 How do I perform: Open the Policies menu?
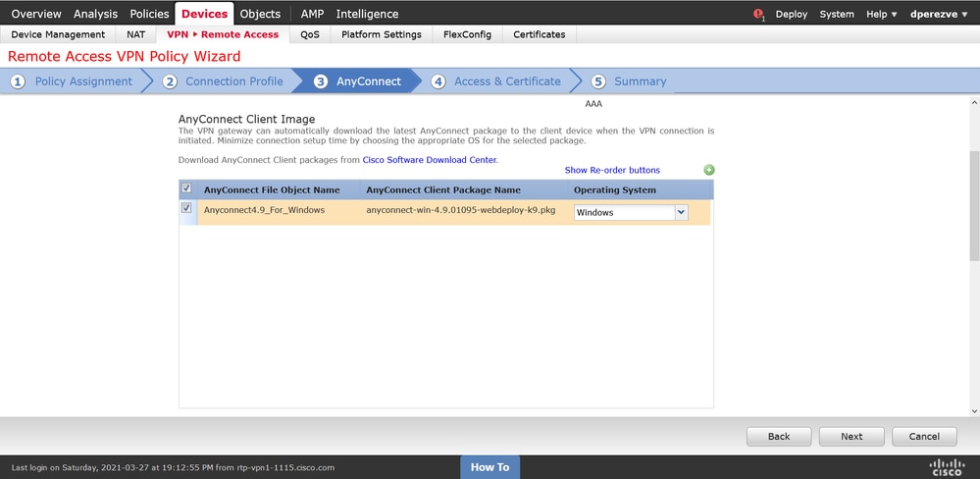coord(149,14)
